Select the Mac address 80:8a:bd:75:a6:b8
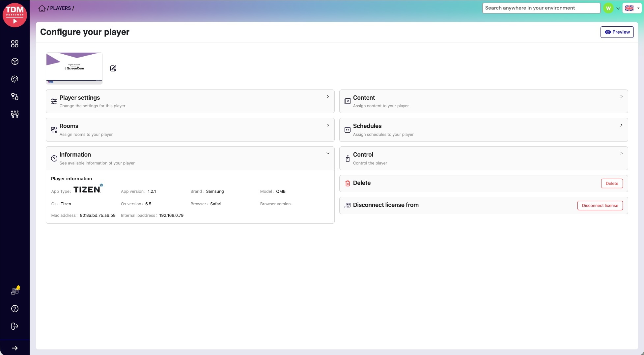Screen dimensions: 644x355 (x=98, y=216)
